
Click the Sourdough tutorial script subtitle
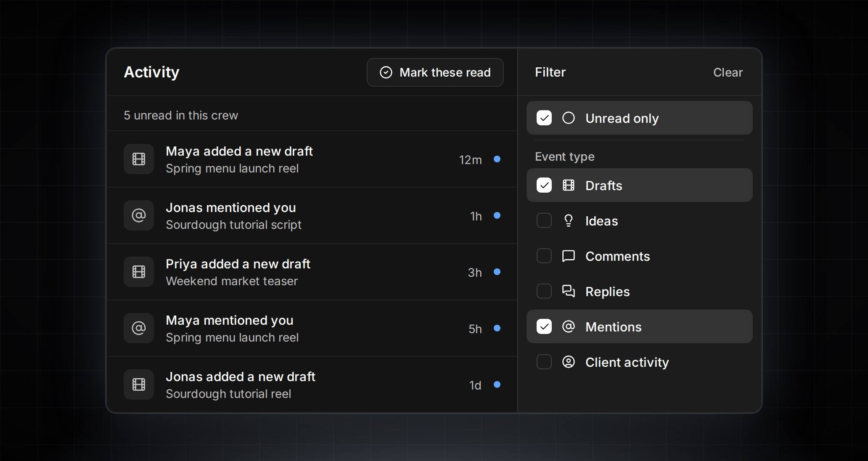pyautogui.click(x=233, y=225)
